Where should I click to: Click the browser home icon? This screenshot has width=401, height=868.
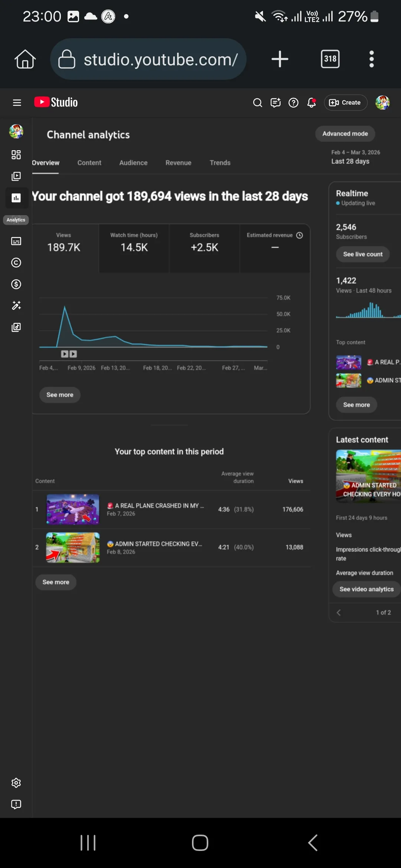25,59
